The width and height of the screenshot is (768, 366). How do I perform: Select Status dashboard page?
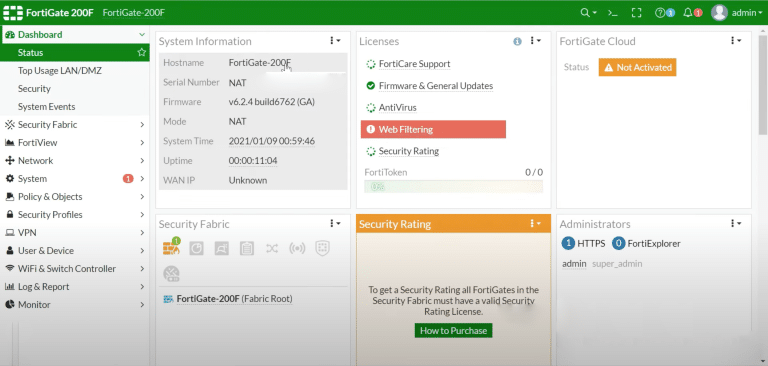(x=74, y=52)
